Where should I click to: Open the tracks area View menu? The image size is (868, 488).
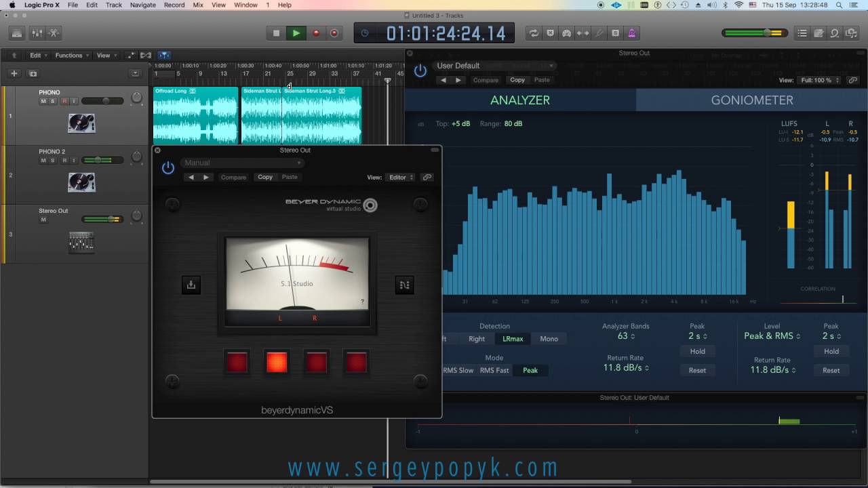click(106, 56)
